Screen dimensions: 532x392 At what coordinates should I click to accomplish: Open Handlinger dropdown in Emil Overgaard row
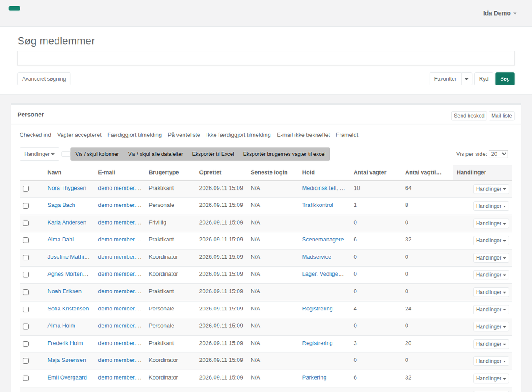coord(491,379)
